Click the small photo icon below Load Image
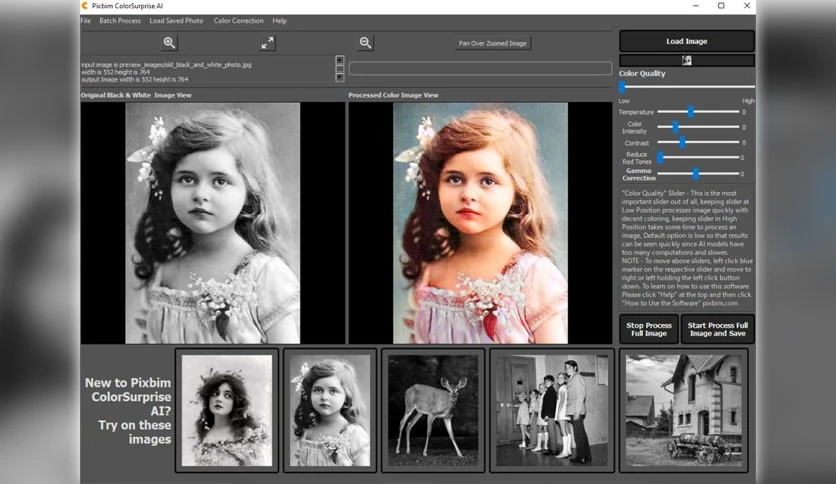836x484 pixels. point(687,60)
